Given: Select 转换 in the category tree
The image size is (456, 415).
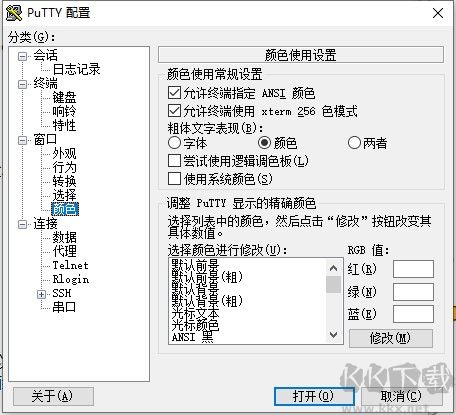Looking at the screenshot, I should [x=64, y=181].
